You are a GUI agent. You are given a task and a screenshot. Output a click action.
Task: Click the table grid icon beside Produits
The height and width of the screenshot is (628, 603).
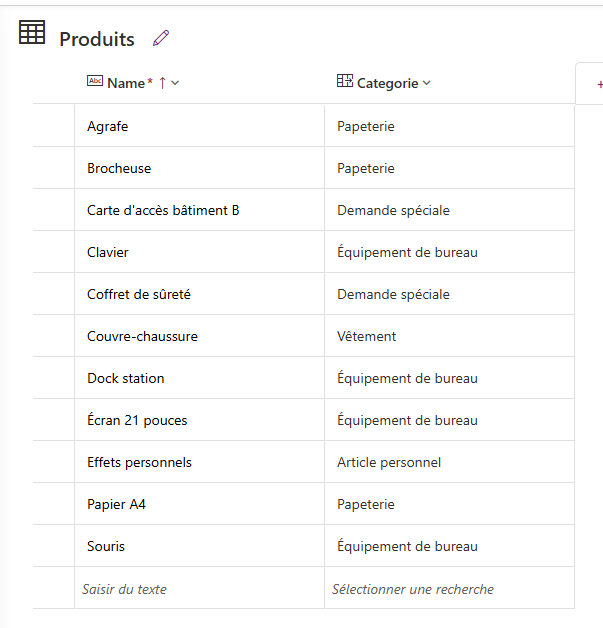[x=32, y=32]
